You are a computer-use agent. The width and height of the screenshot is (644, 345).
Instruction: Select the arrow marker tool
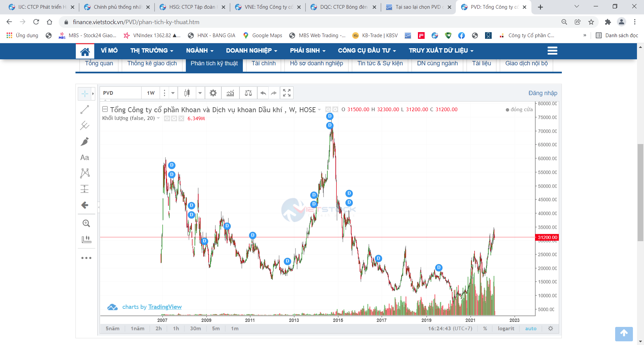85,205
